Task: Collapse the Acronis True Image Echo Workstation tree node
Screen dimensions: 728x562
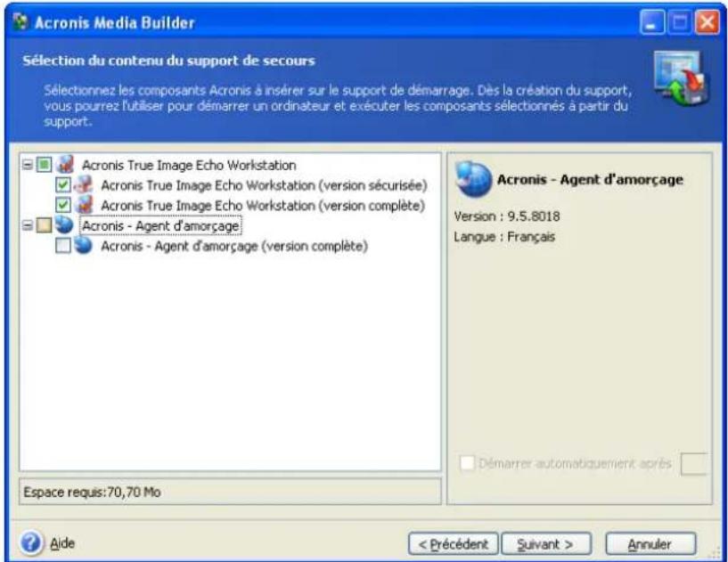Action: [28, 164]
